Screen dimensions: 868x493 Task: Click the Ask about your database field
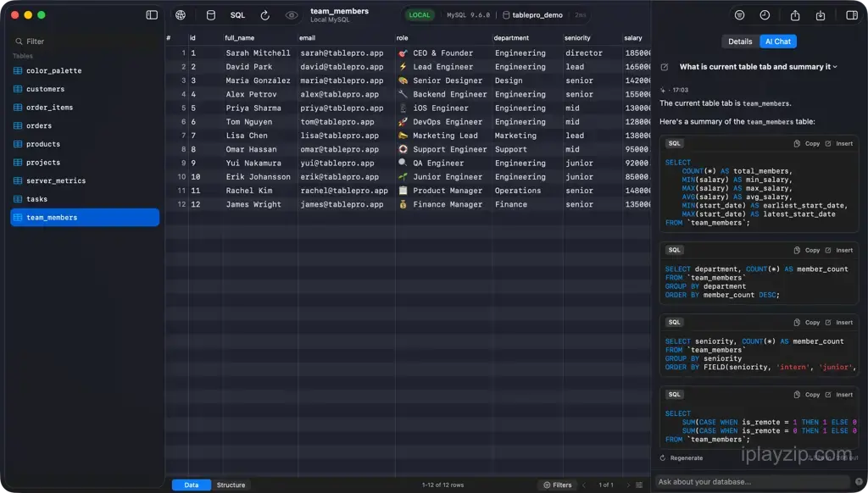(x=753, y=481)
